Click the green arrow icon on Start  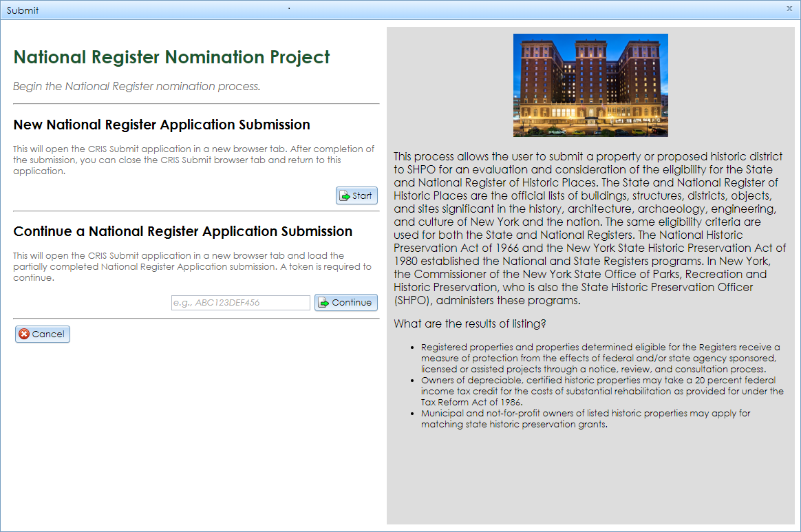(344, 195)
